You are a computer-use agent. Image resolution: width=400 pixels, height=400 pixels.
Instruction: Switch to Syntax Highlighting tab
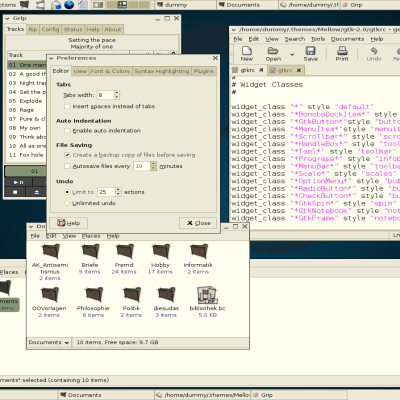(162, 71)
